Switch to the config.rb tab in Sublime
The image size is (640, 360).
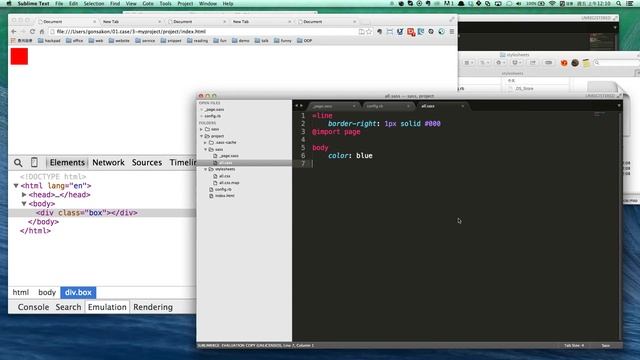[x=387, y=106]
